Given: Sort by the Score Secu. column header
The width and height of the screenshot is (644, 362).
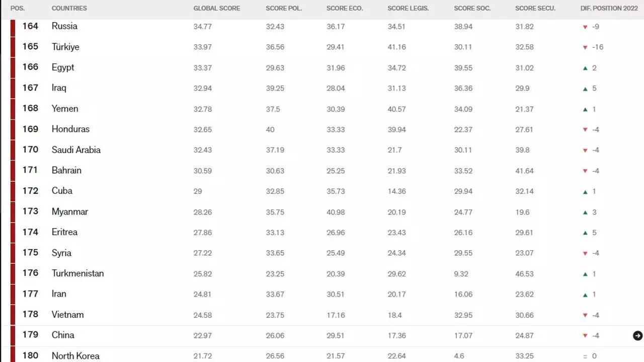Looking at the screenshot, I should (535, 9).
